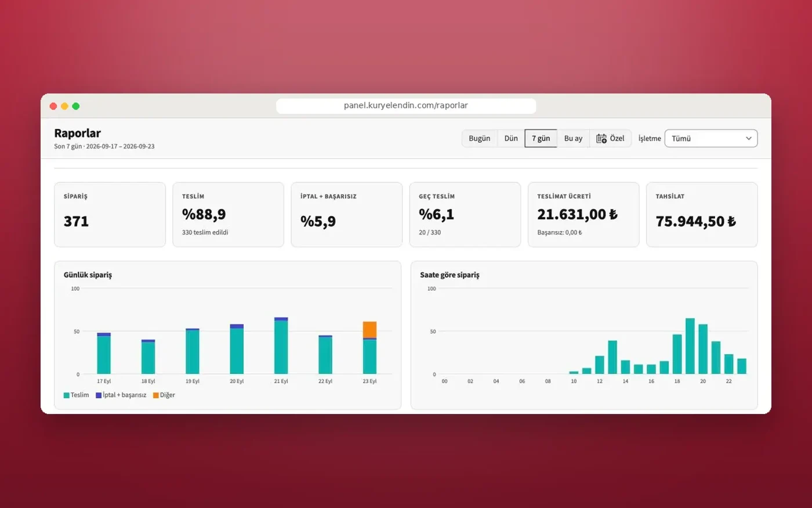Click the orange Diğer segment of the 23 Eyl bar
The image size is (812, 508).
coord(370,330)
